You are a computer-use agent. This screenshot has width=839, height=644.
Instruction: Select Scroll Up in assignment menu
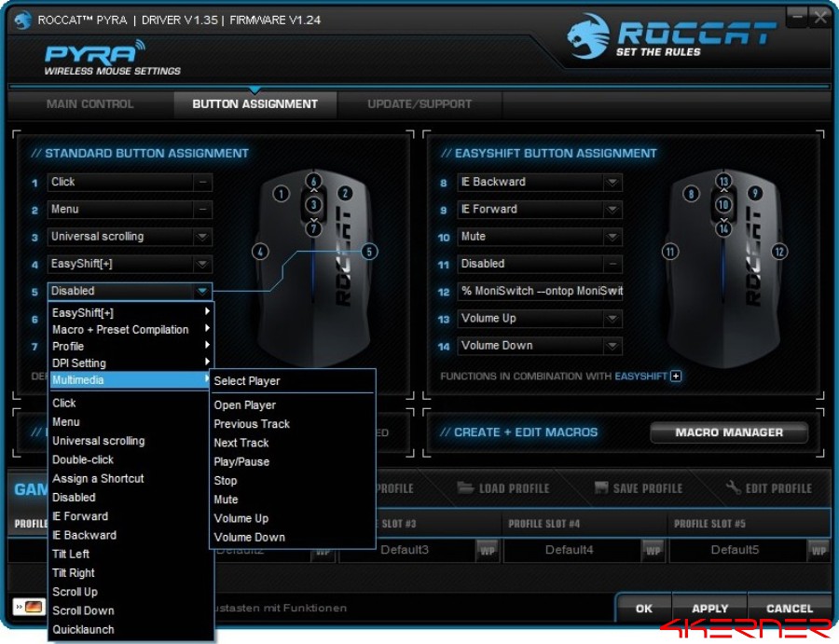131,592
